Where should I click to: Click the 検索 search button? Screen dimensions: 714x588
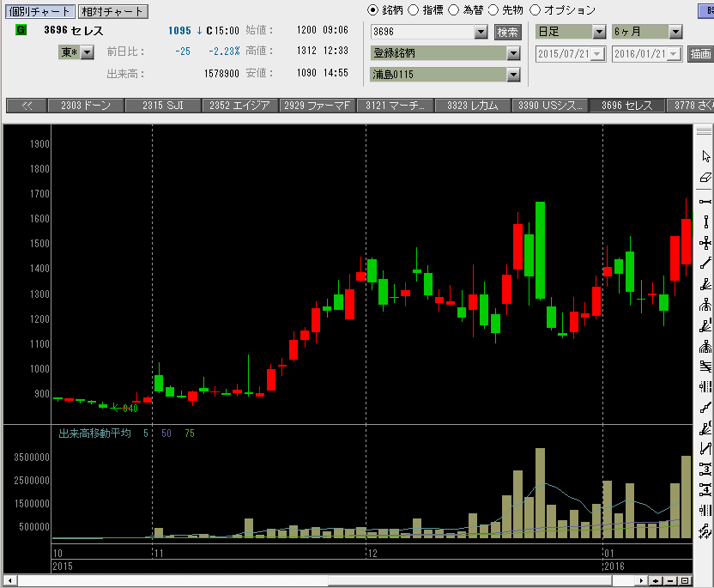tap(508, 33)
